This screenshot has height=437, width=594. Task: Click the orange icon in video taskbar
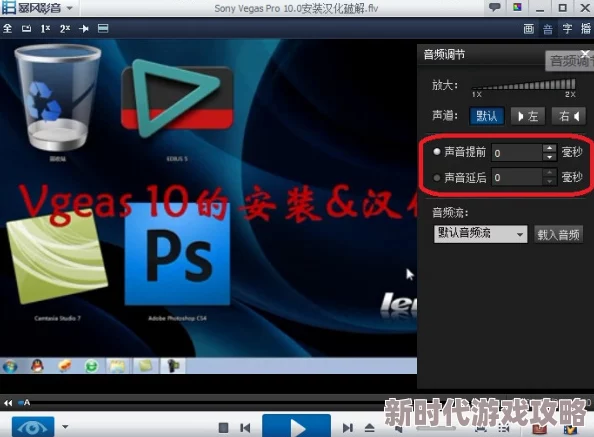tap(64, 366)
